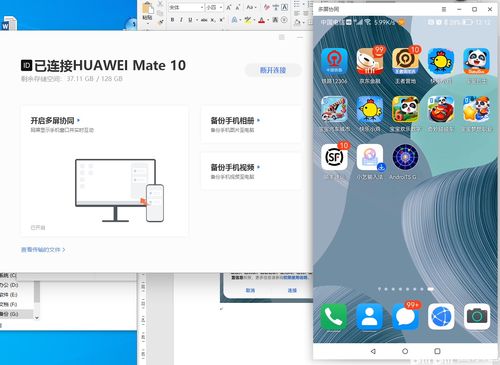Toggle superscript formatting in Word ribbon
This screenshot has height=365, width=500.
coord(222,20)
